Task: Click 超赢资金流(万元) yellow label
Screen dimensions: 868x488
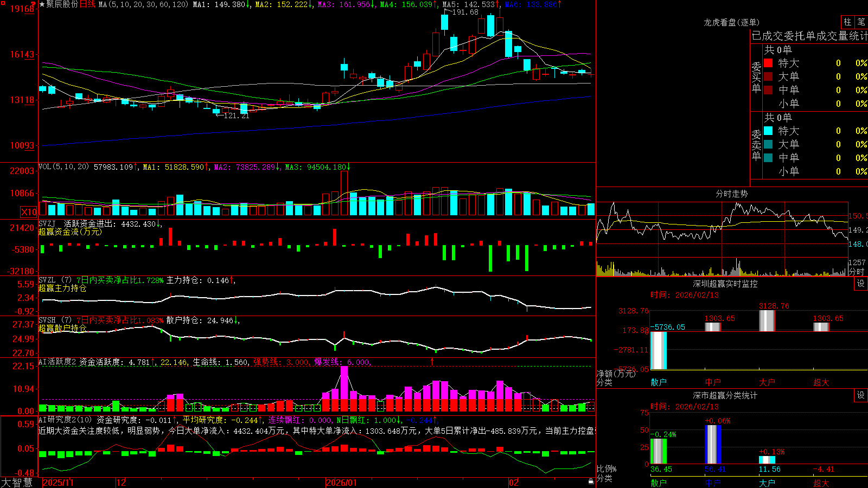Action: pyautogui.click(x=70, y=232)
